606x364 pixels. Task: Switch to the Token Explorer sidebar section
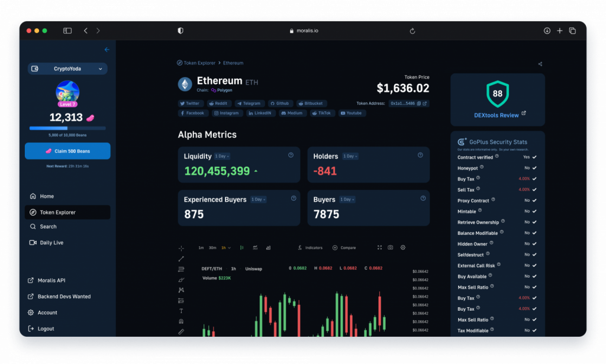59,211
